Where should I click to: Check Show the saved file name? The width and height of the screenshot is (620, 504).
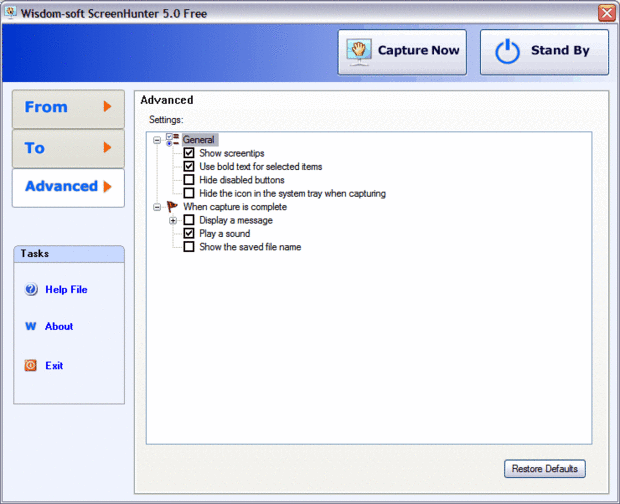pos(189,247)
